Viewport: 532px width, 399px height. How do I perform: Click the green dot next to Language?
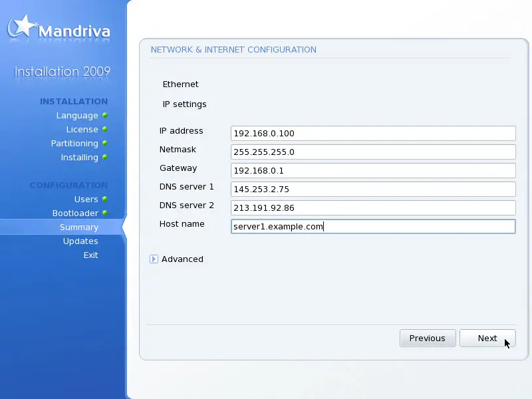pyautogui.click(x=105, y=115)
